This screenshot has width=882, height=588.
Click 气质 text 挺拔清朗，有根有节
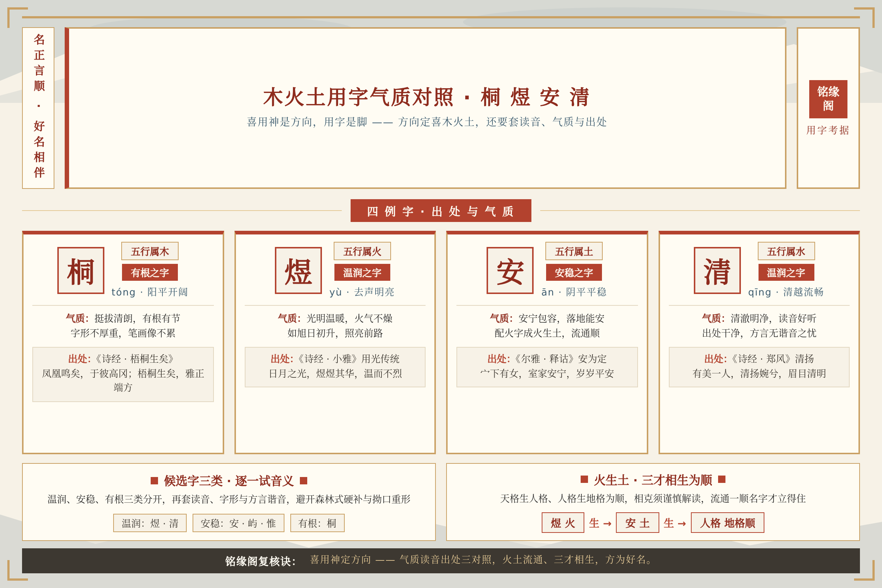point(137,318)
